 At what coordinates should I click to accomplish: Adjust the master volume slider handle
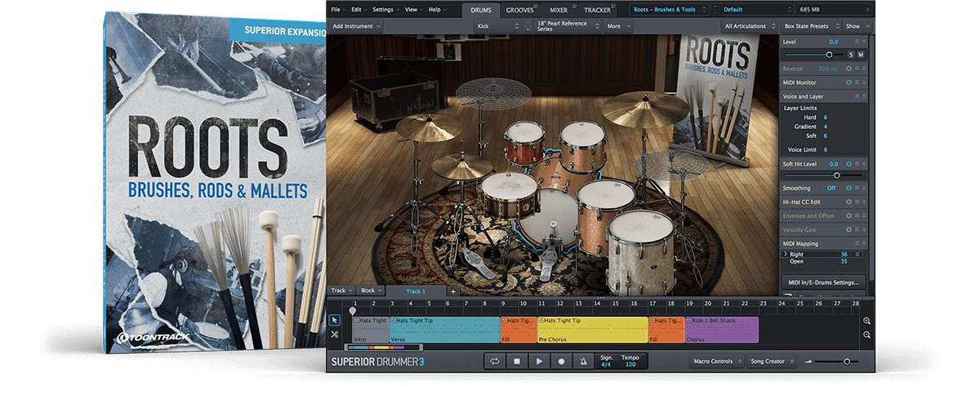coord(847,361)
